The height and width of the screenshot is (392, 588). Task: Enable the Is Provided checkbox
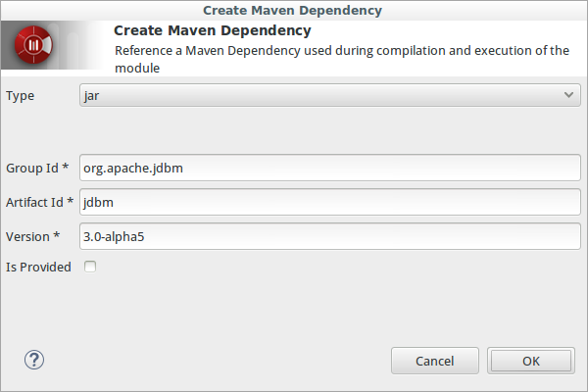pyautogui.click(x=90, y=267)
